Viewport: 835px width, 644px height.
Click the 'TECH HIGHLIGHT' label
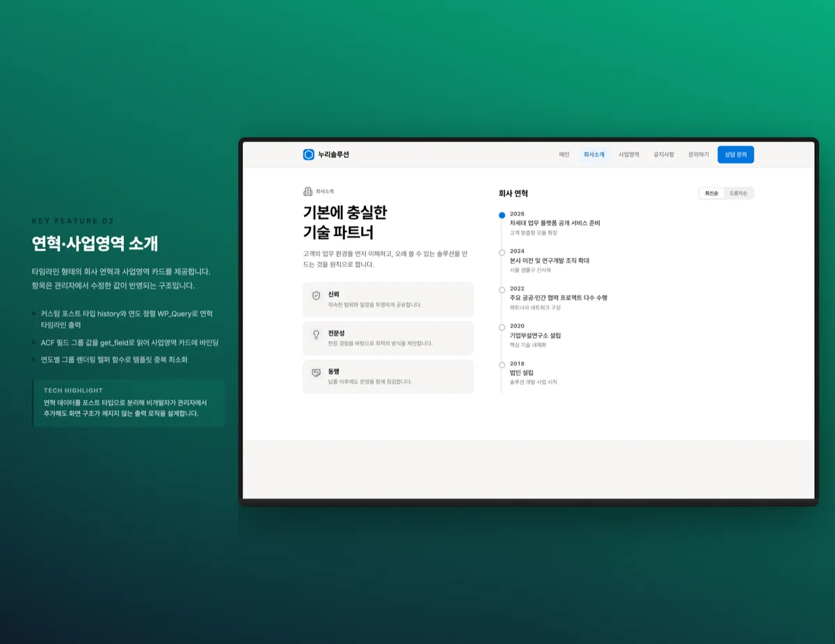tap(73, 391)
